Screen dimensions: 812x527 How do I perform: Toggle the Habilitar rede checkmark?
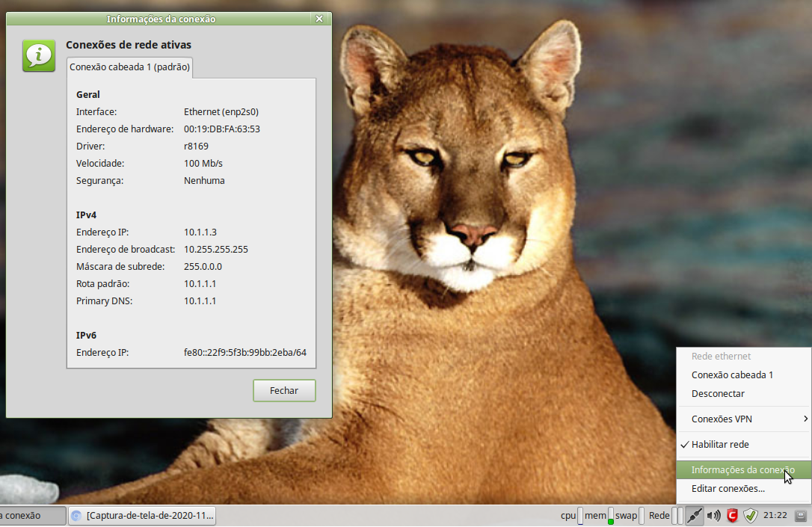point(685,444)
